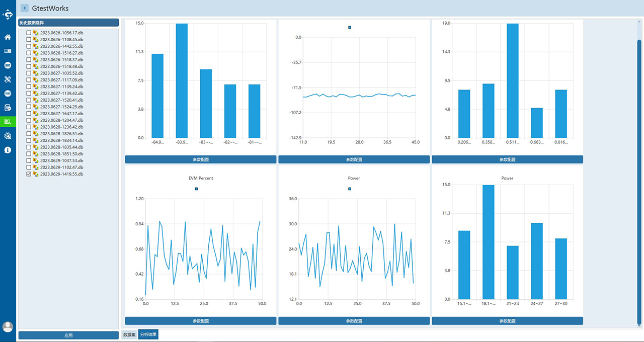
Task: Click the -83.9 bar in top-left histogram
Action: click(x=182, y=80)
